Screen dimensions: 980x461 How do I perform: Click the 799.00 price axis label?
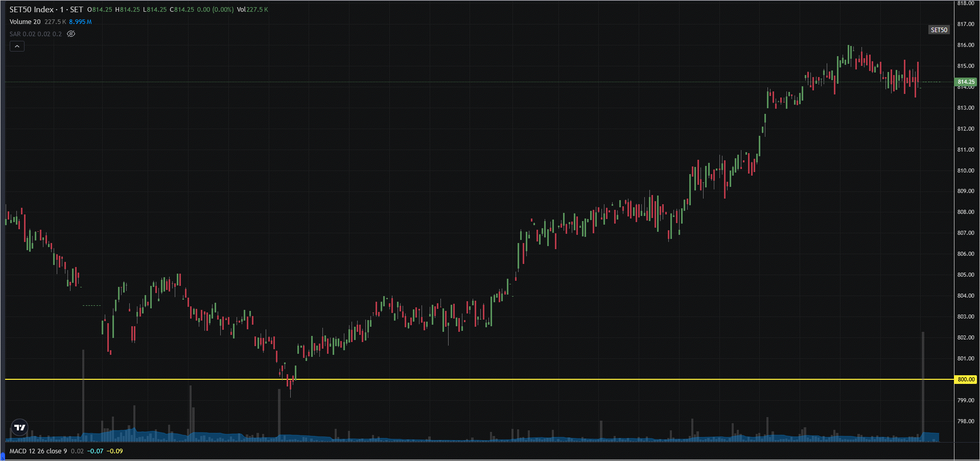tap(966, 400)
